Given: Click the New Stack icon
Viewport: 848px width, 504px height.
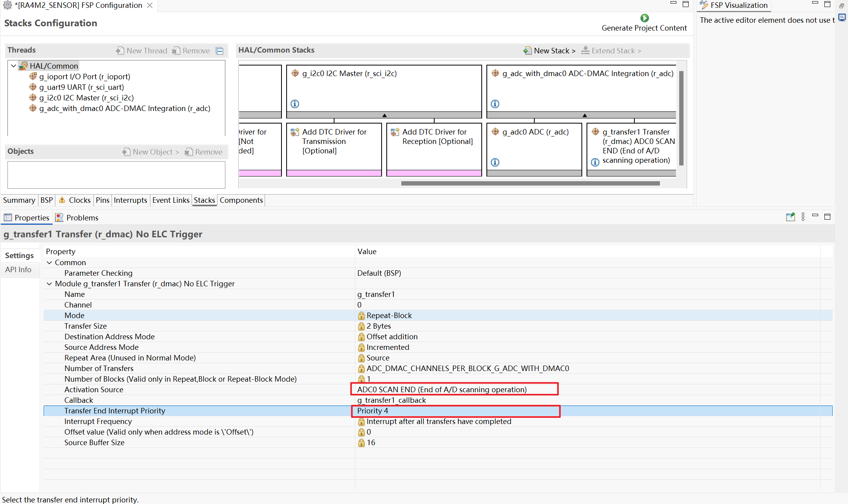Looking at the screenshot, I should (527, 51).
